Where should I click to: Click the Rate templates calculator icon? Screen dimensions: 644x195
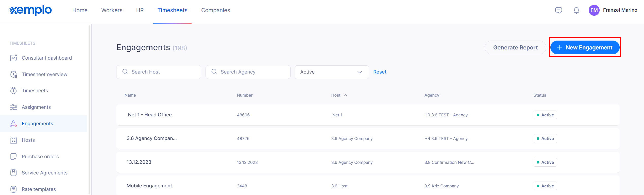coord(13,189)
